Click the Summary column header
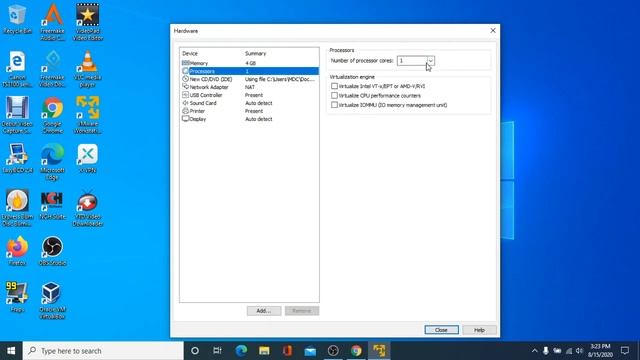This screenshot has width=640, height=360. 256,53
